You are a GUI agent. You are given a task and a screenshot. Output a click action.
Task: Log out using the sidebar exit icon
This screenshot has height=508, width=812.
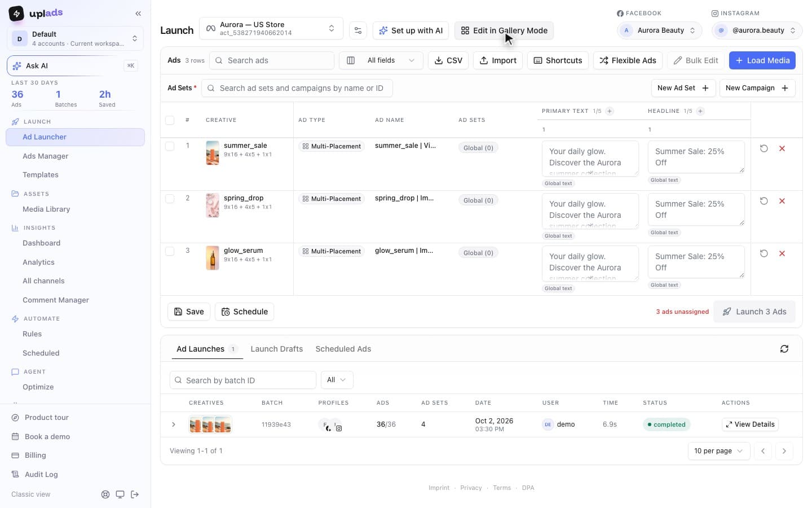click(x=135, y=494)
